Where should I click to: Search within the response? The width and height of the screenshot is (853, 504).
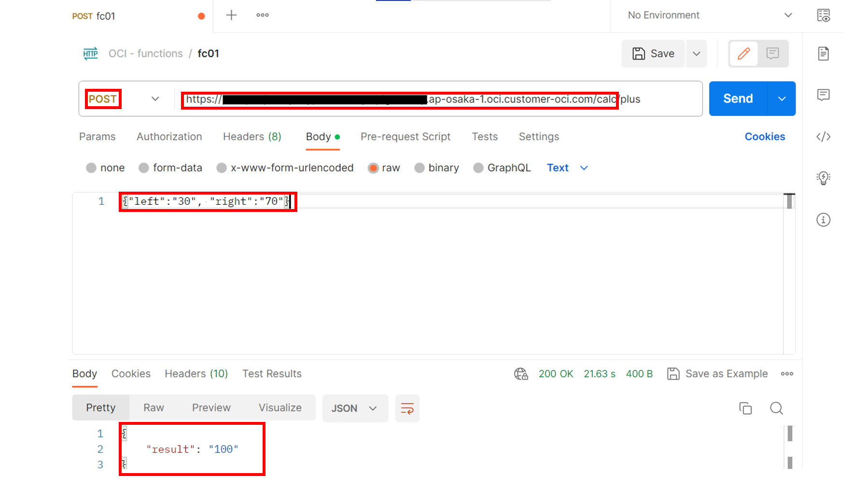click(776, 408)
